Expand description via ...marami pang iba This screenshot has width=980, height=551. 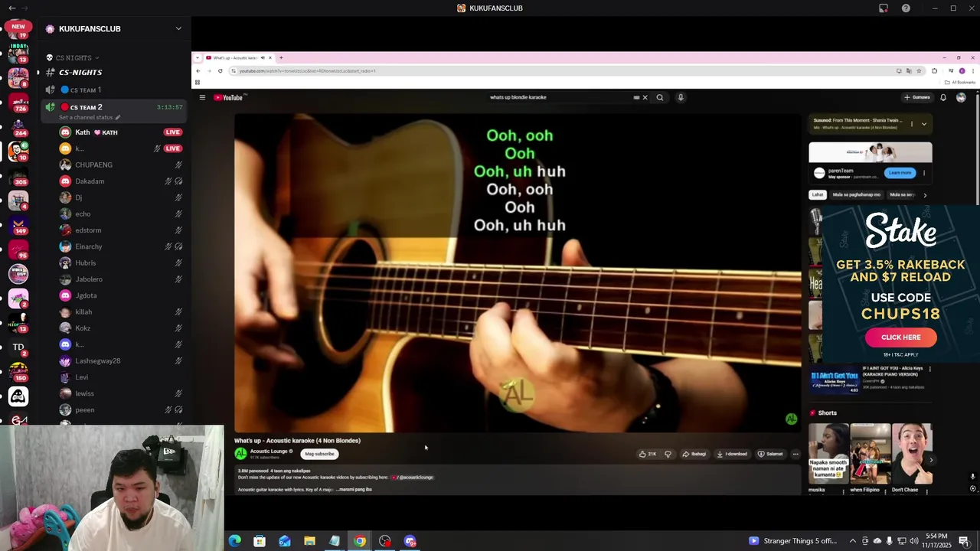354,489
